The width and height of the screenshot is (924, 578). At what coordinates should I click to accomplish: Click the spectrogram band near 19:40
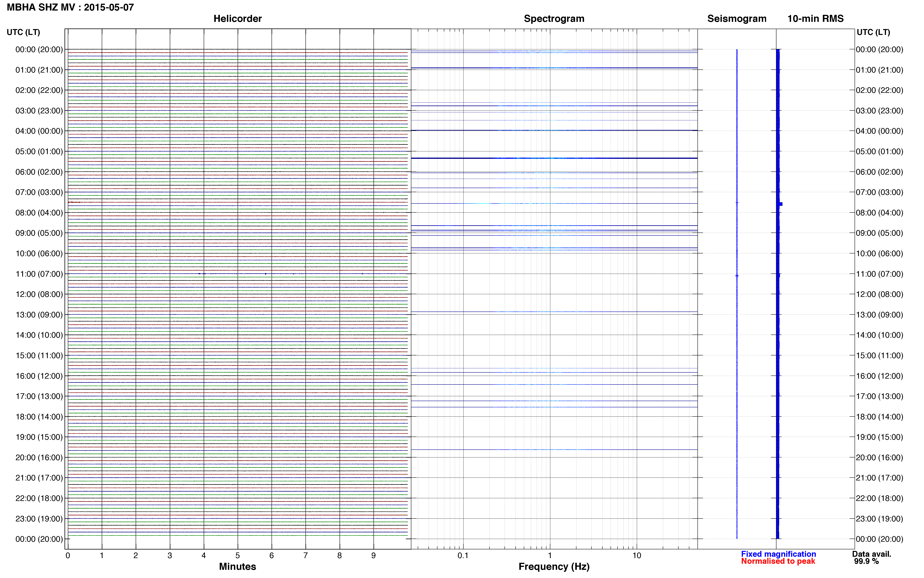[554, 450]
